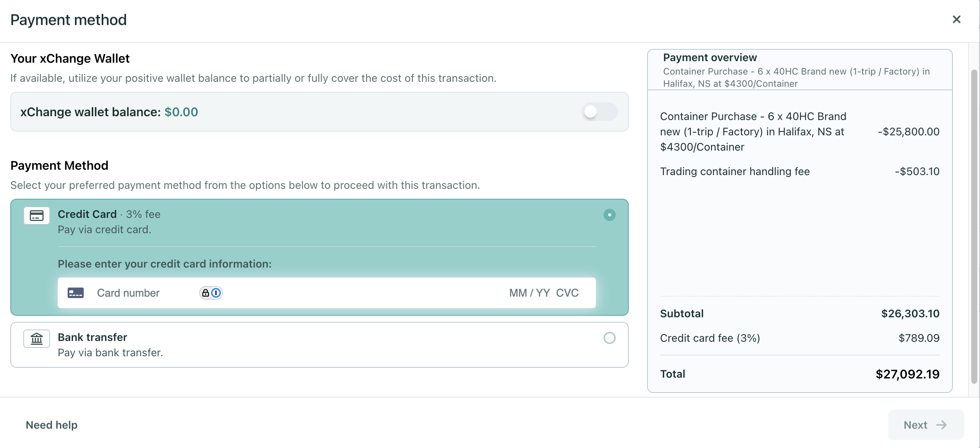Click the card brand icon in card field
The height and width of the screenshot is (448, 980).
(x=76, y=293)
